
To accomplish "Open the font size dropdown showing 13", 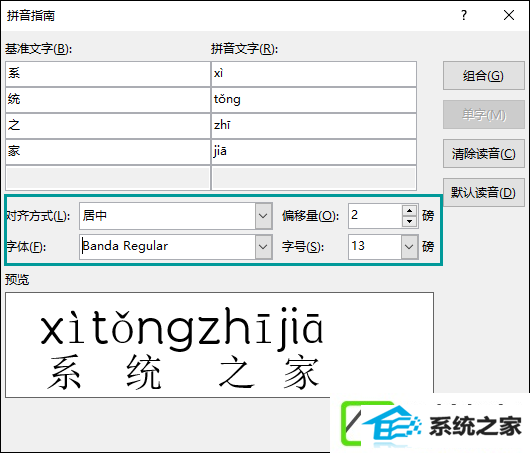I will click(x=409, y=247).
